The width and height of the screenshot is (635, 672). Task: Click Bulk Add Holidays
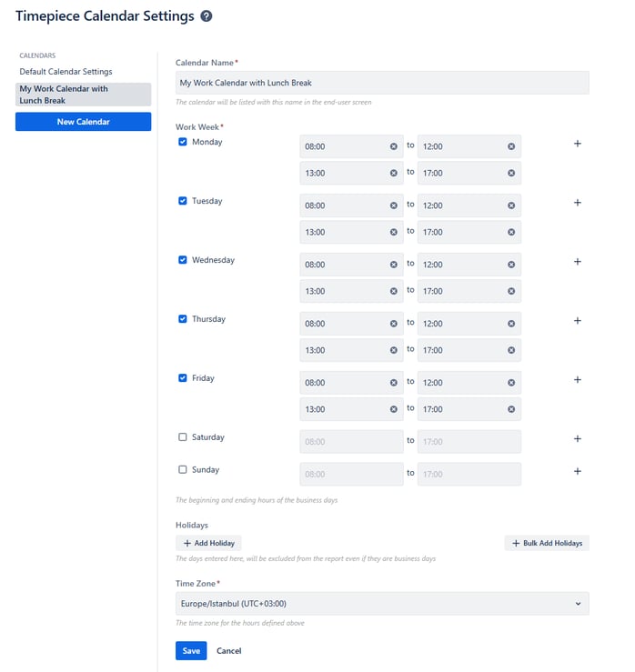pos(547,543)
